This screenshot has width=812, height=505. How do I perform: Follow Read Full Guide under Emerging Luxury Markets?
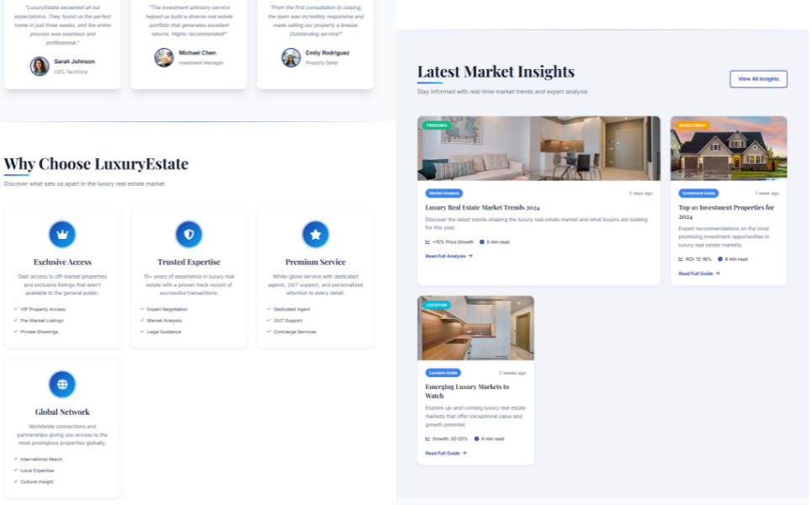coord(446,453)
